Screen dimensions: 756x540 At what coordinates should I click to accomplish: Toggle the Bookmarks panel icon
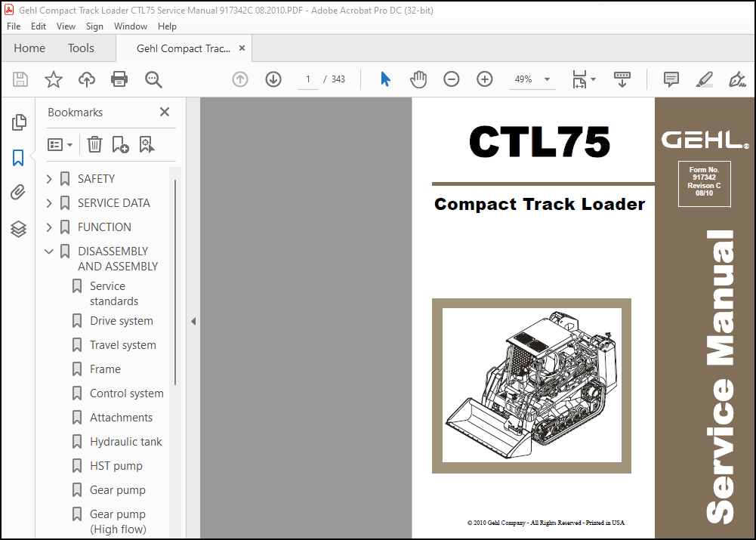click(18, 158)
